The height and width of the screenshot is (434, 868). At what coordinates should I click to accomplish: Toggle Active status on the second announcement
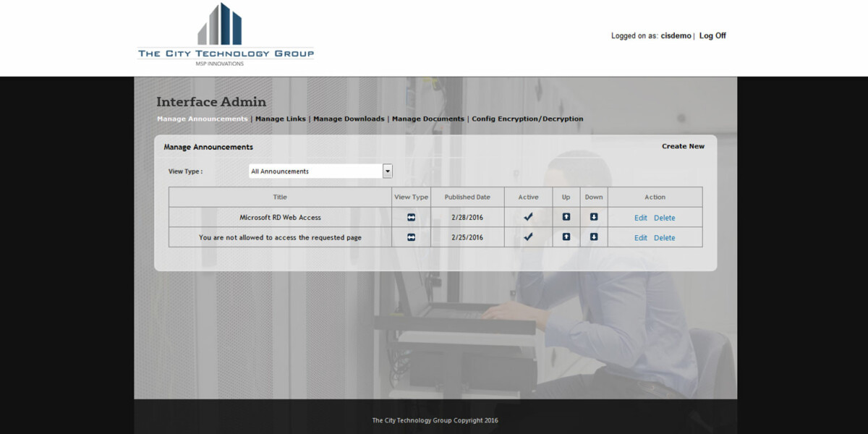(528, 236)
